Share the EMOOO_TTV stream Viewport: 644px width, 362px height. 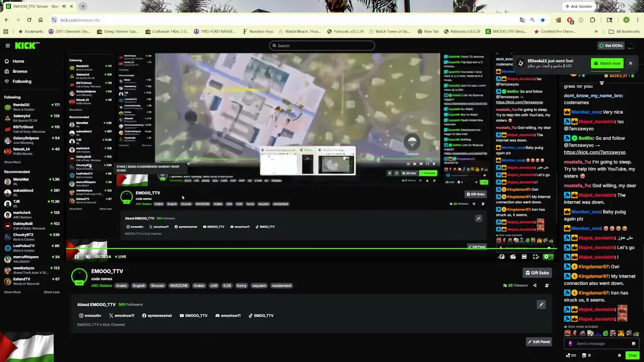pyautogui.click(x=535, y=285)
